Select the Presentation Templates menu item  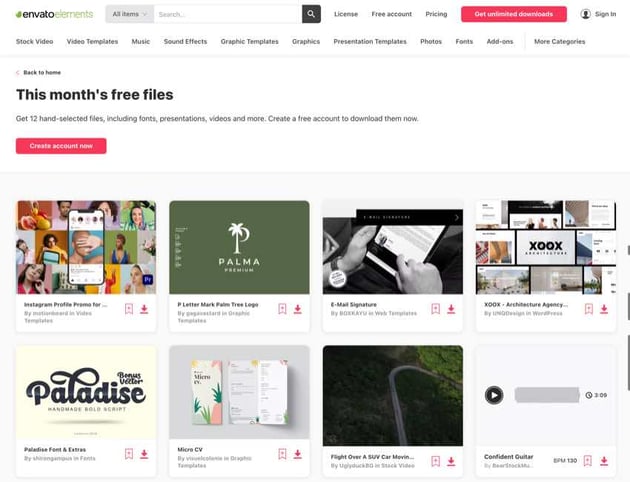pos(370,42)
